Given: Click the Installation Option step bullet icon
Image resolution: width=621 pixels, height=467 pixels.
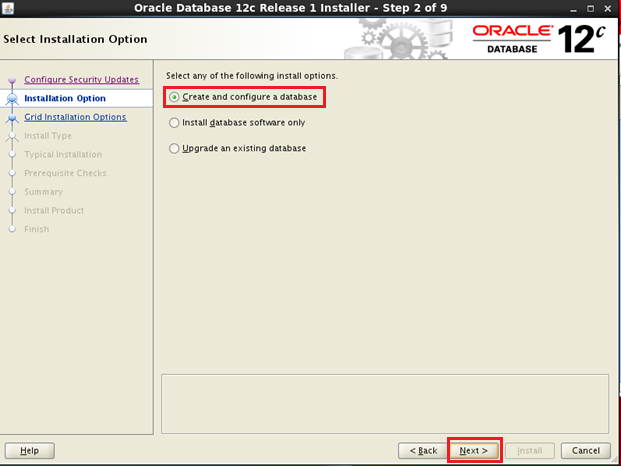Looking at the screenshot, I should click(x=12, y=99).
